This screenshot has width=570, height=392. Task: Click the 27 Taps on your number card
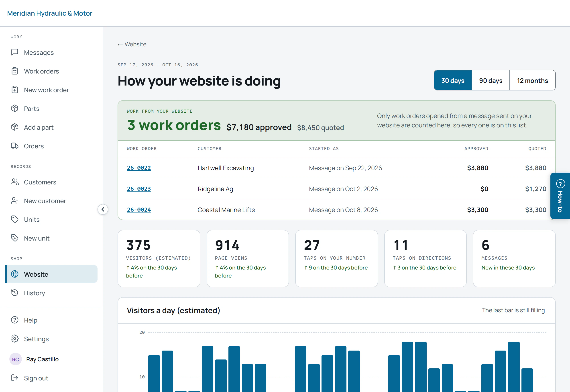337,258
